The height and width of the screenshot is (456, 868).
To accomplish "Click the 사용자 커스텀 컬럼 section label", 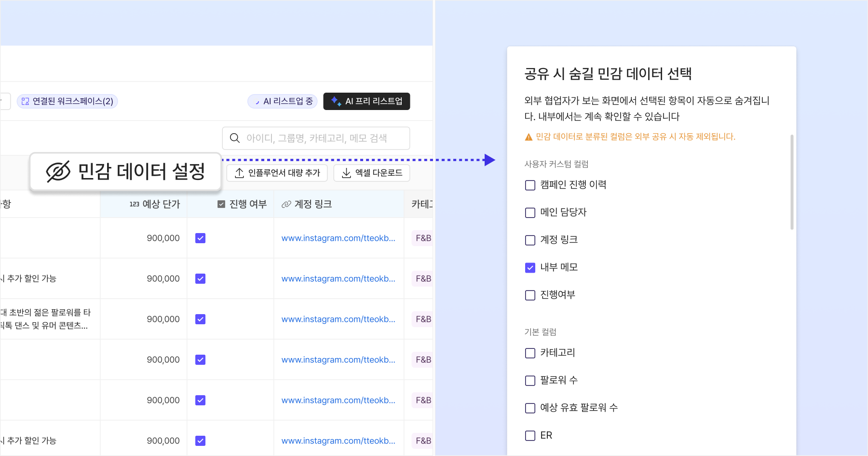I will (x=556, y=164).
